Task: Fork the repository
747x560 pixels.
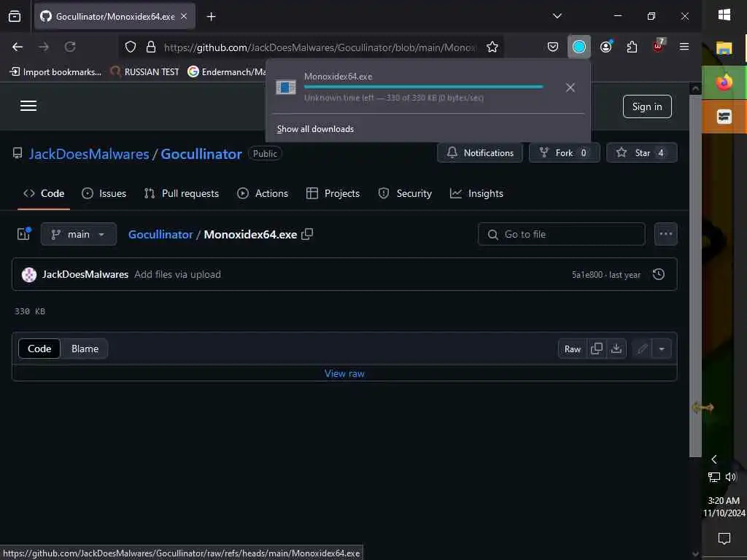Action: (x=564, y=153)
